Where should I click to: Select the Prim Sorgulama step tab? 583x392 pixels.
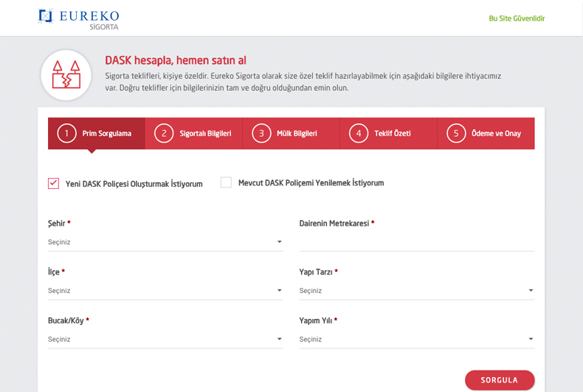point(97,134)
